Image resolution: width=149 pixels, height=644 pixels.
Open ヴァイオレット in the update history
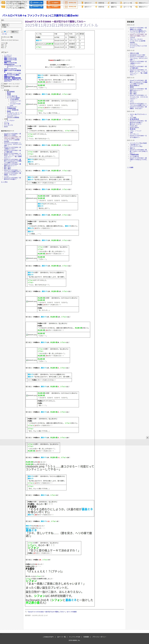click(x=134, y=134)
